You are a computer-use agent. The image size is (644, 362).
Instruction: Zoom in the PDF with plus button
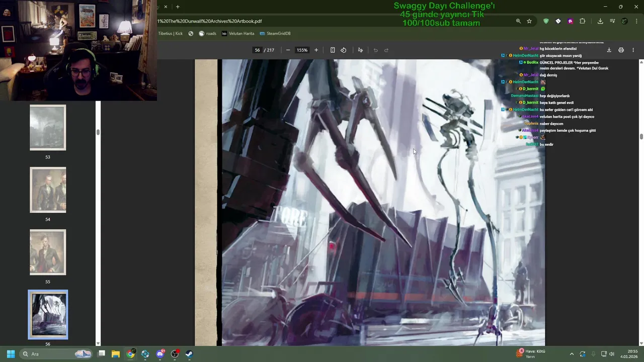click(316, 50)
